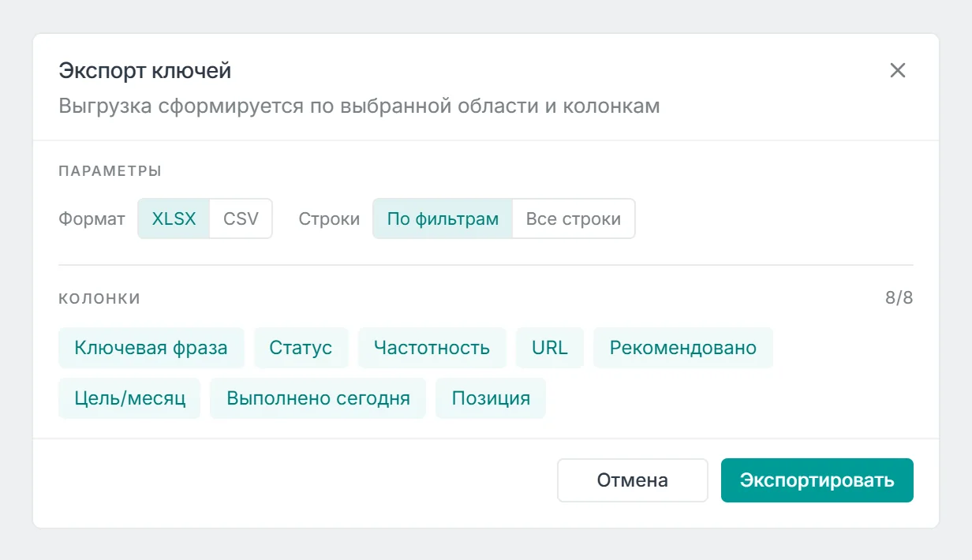Click the Параметры section heading

coord(110,170)
